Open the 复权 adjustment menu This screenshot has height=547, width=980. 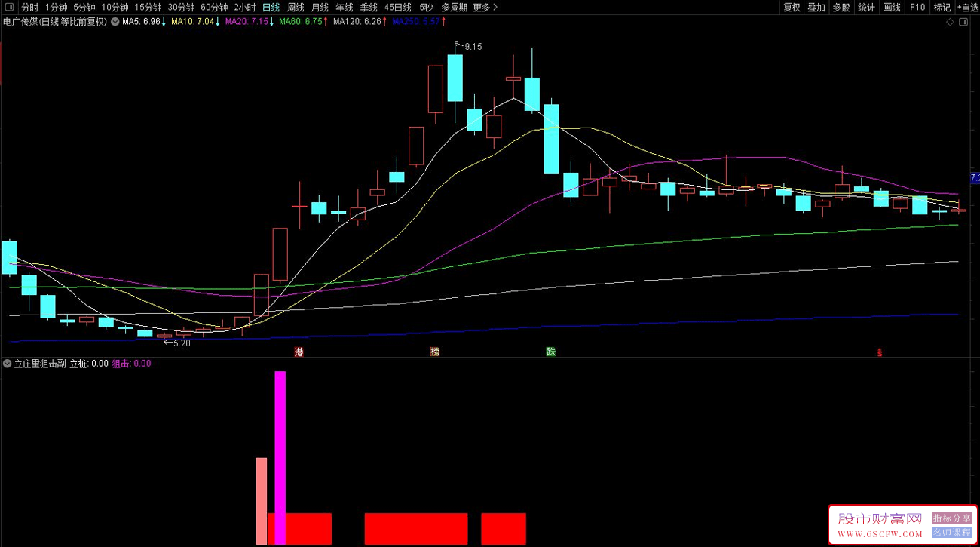click(792, 8)
